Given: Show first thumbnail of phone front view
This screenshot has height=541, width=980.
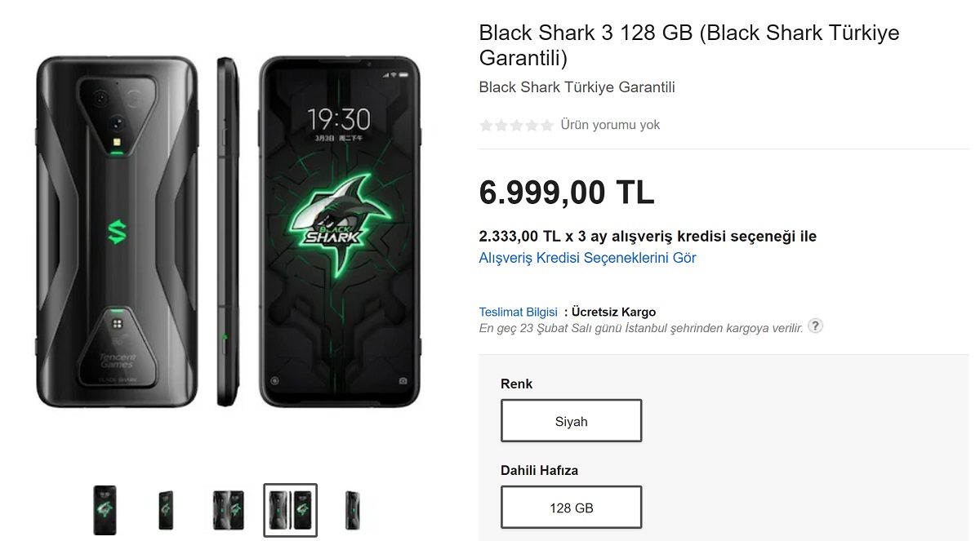Looking at the screenshot, I should pos(105,510).
